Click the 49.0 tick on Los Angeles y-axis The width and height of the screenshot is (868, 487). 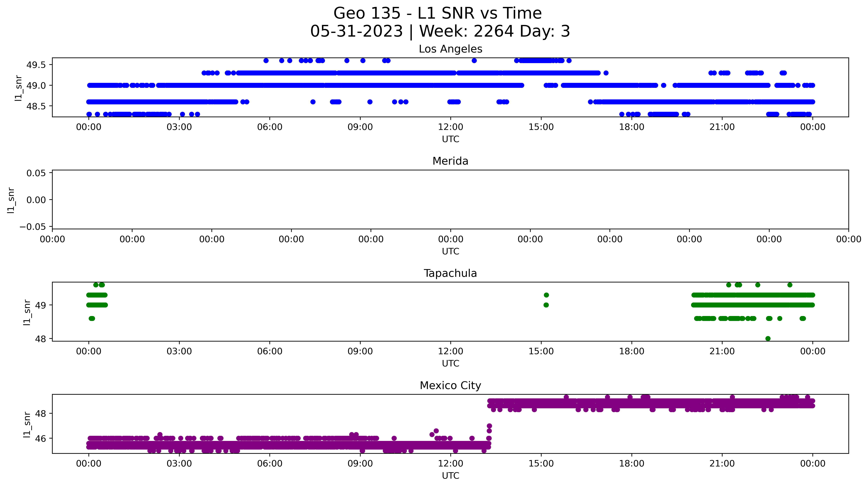[x=36, y=86]
